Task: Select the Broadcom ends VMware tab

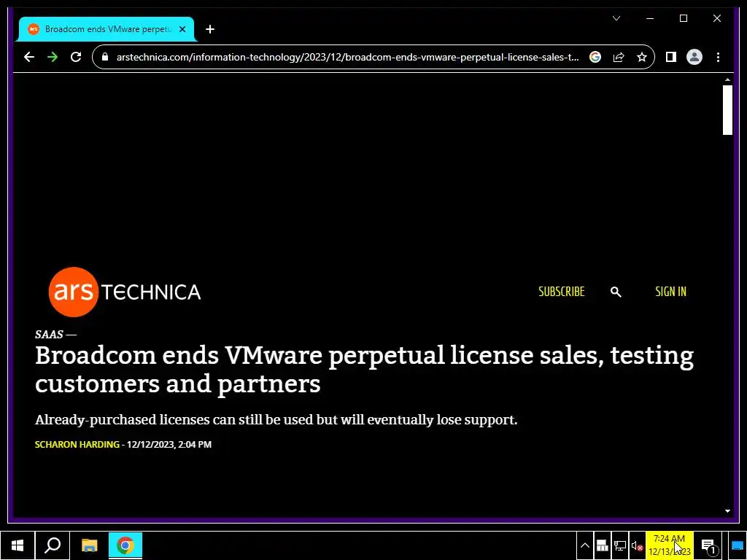Action: [107, 29]
